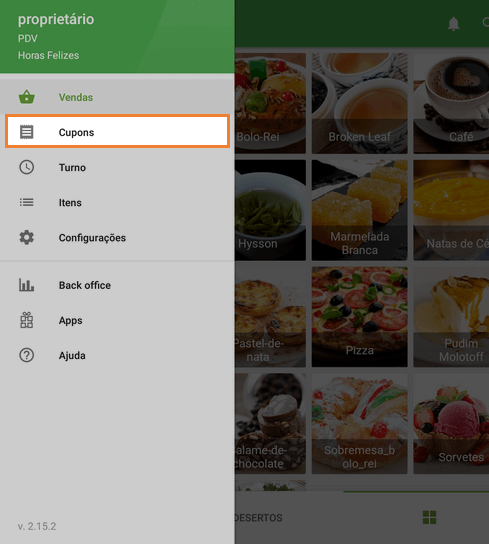
Task: Select the Pudim Molotoff tile
Action: coord(451,317)
